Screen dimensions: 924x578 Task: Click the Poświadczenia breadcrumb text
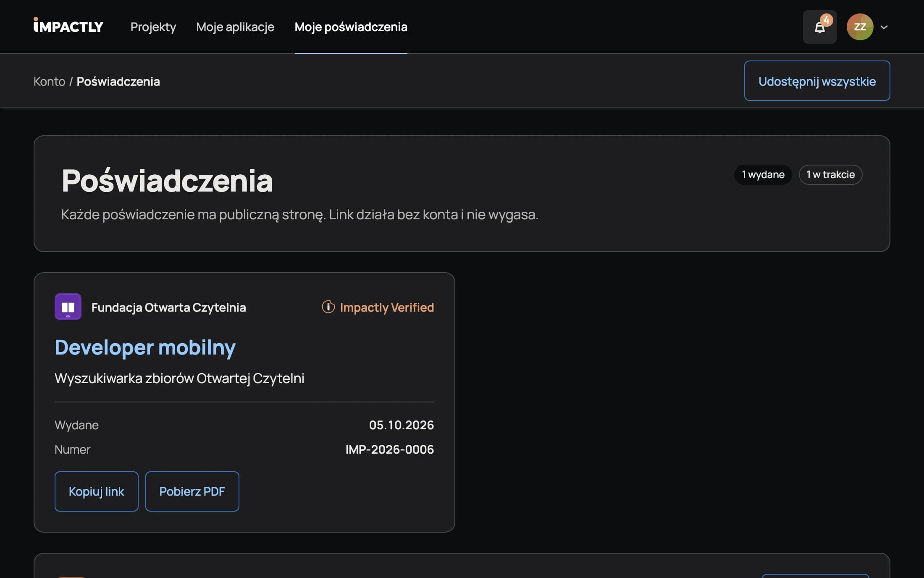click(x=118, y=81)
